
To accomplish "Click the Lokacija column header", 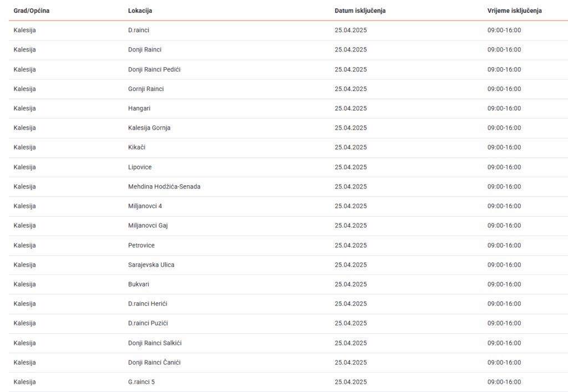I will (x=140, y=11).
